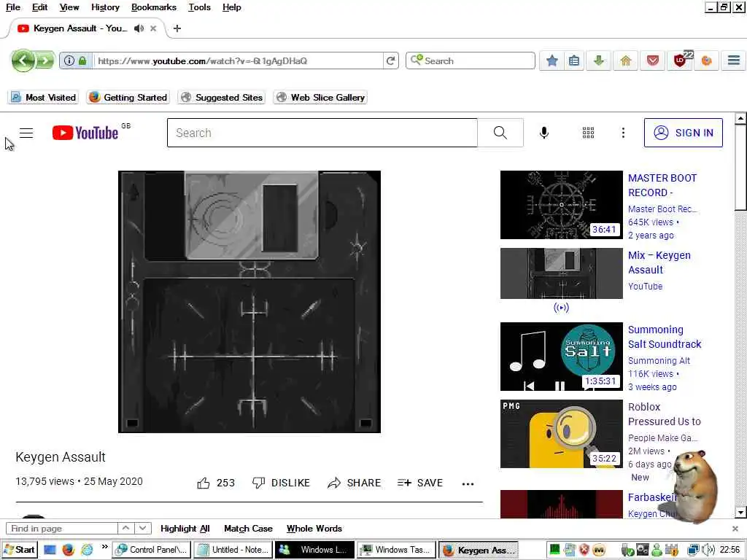
Task: Like the video with thumbs up
Action: pyautogui.click(x=204, y=483)
